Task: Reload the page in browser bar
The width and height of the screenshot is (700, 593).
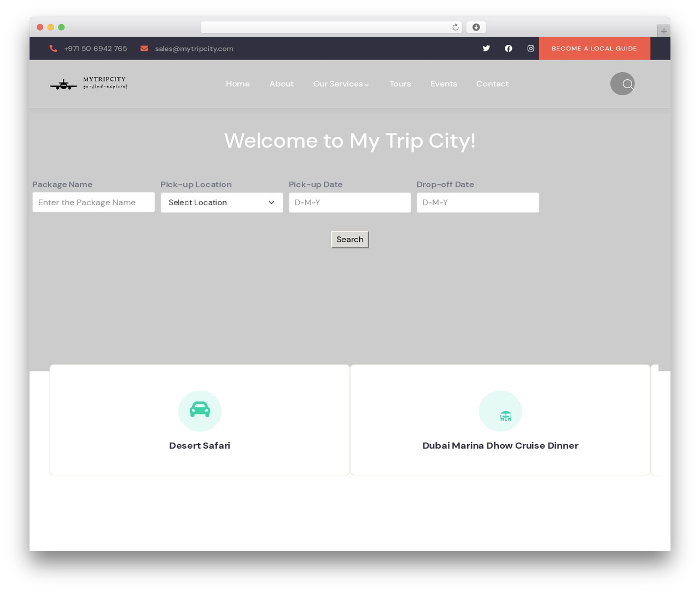Action: 455,27
